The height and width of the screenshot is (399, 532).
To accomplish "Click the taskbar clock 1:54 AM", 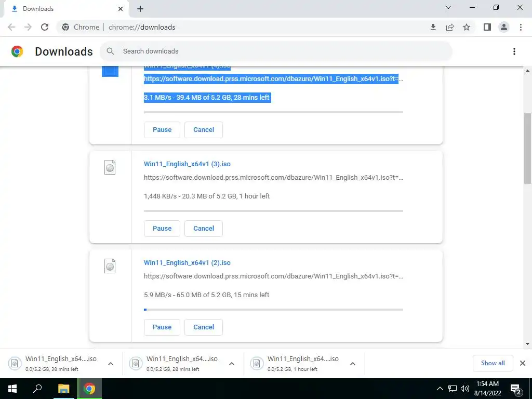I will 487,384.
